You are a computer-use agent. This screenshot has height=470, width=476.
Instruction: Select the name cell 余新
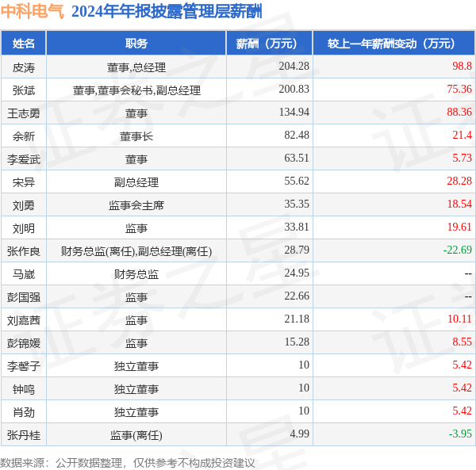(x=24, y=136)
